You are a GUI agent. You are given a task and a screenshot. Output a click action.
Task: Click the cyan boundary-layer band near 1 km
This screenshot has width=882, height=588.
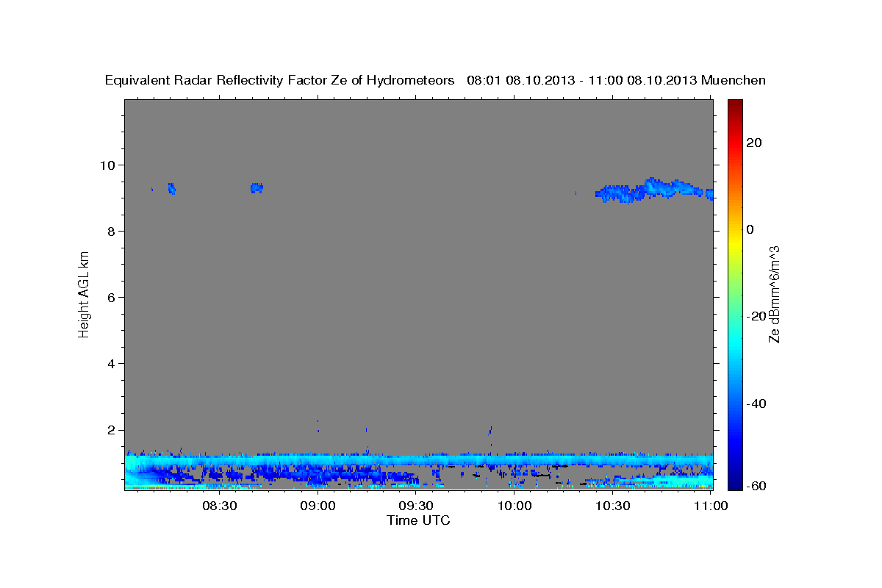[418, 460]
